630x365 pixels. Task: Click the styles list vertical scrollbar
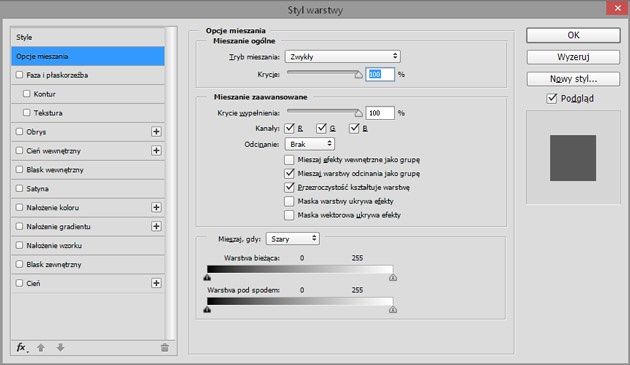(x=171, y=184)
